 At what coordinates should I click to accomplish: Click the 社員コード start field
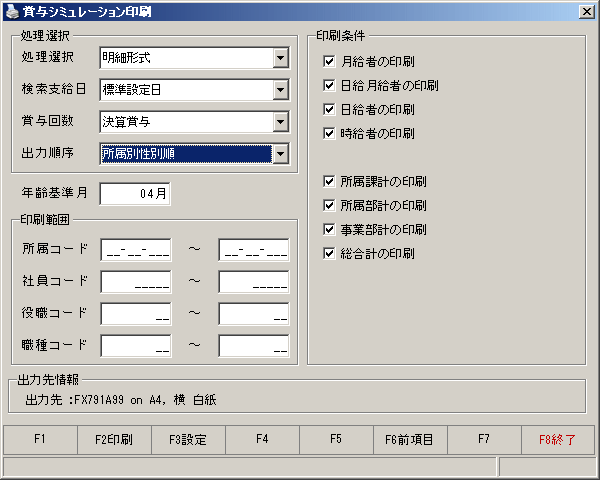[x=136, y=282]
